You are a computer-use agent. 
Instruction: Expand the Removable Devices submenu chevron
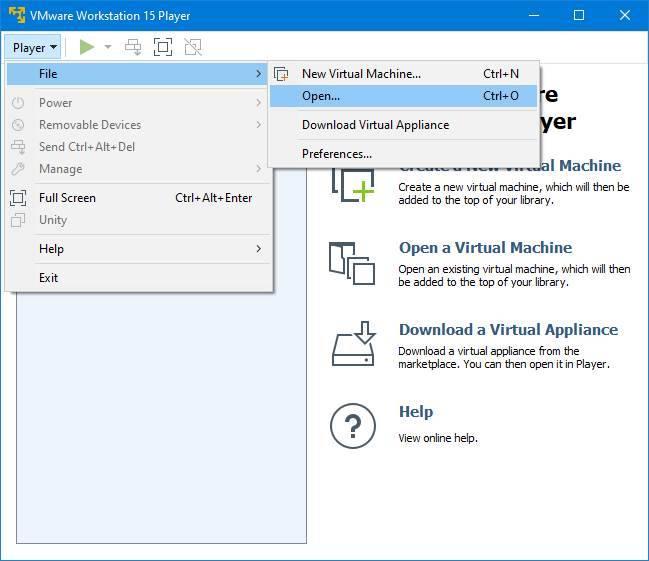tap(259, 125)
